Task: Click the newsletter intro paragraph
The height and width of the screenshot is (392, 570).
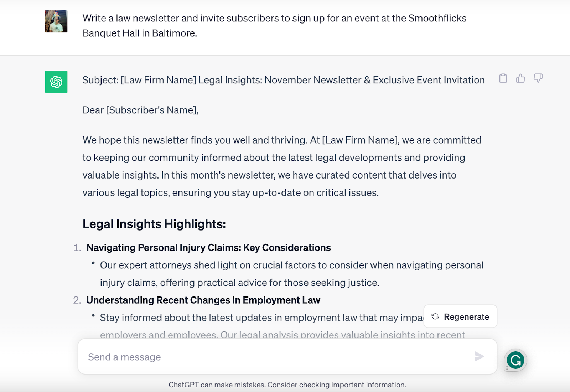Action: [281, 166]
